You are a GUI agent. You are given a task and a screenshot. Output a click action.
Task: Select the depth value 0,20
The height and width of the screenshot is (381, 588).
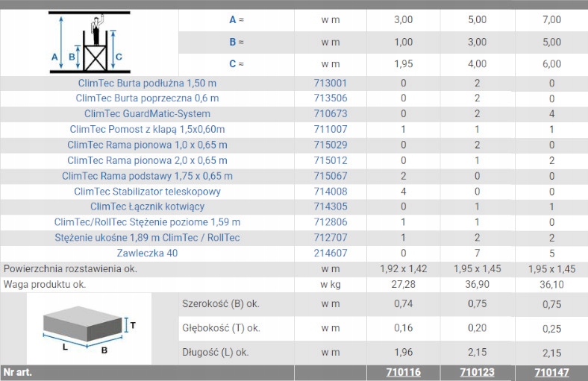click(x=477, y=328)
